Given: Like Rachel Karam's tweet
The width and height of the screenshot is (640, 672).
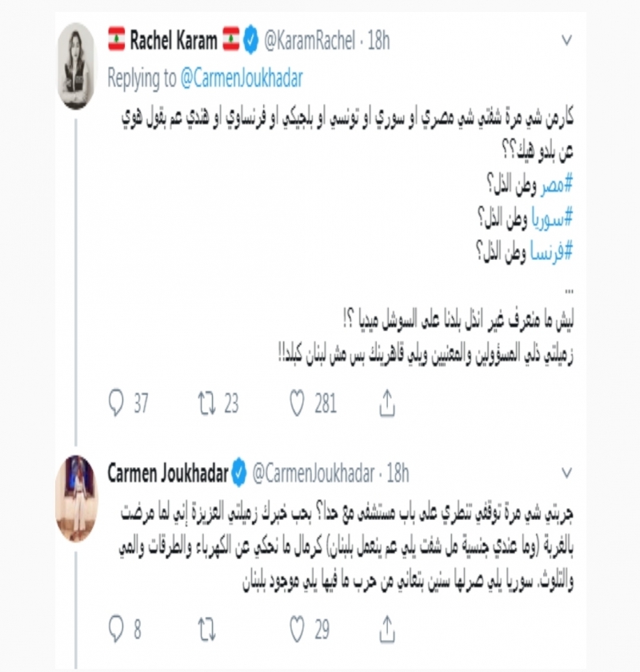Looking at the screenshot, I should click(x=298, y=405).
